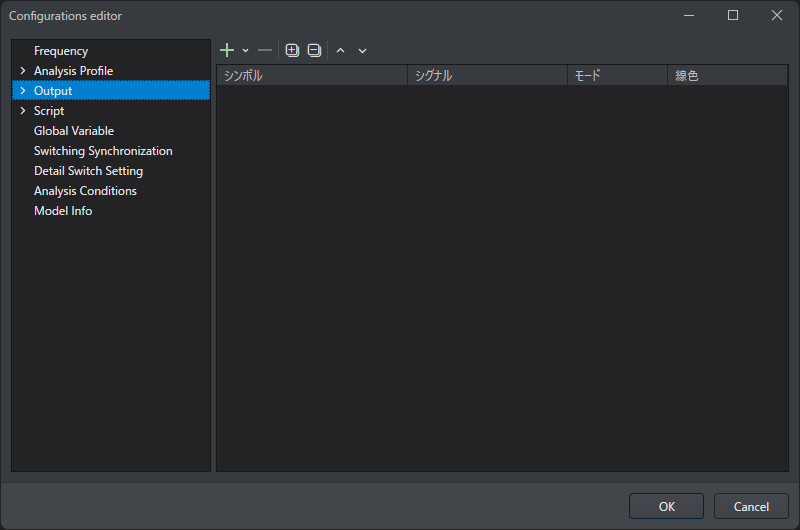This screenshot has height=530, width=800.
Task: Open the add dropdown arrow beside plus
Action: [x=245, y=51]
